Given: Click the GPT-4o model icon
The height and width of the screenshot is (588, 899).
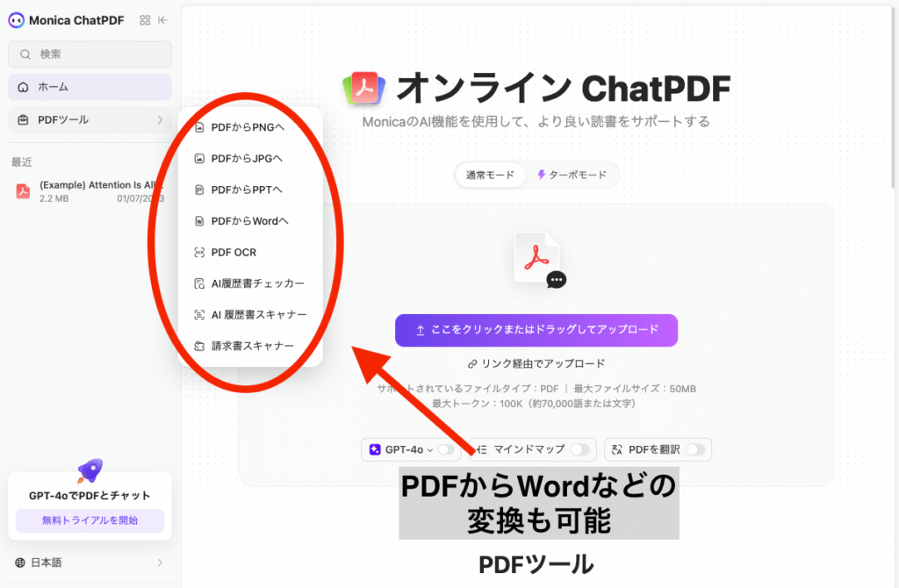Looking at the screenshot, I should (x=375, y=450).
